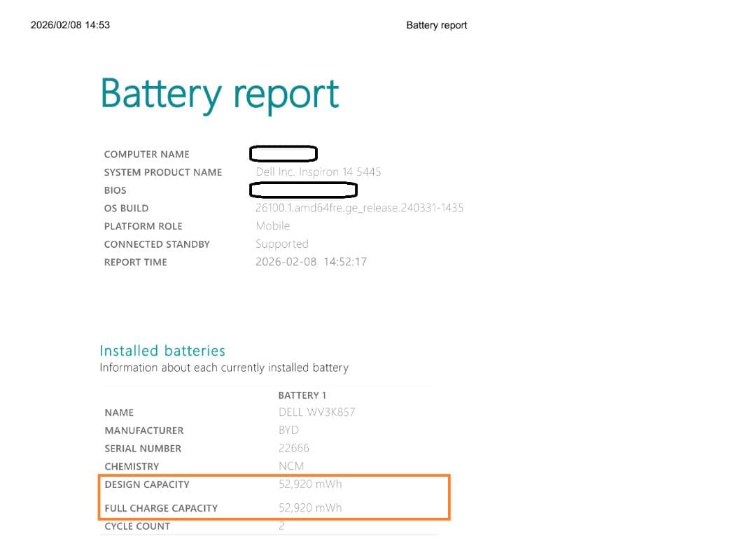
Task: Click the MANUFACTURER value BYD
Action: pyautogui.click(x=288, y=430)
